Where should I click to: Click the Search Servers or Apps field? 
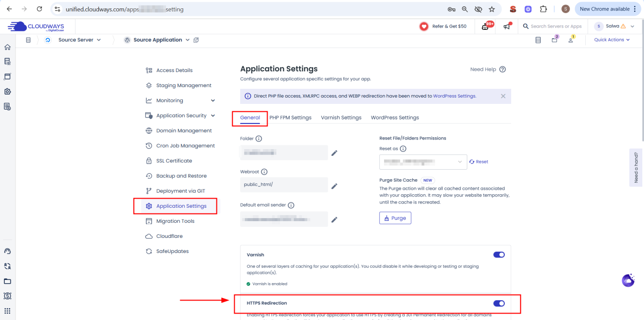pos(553,26)
